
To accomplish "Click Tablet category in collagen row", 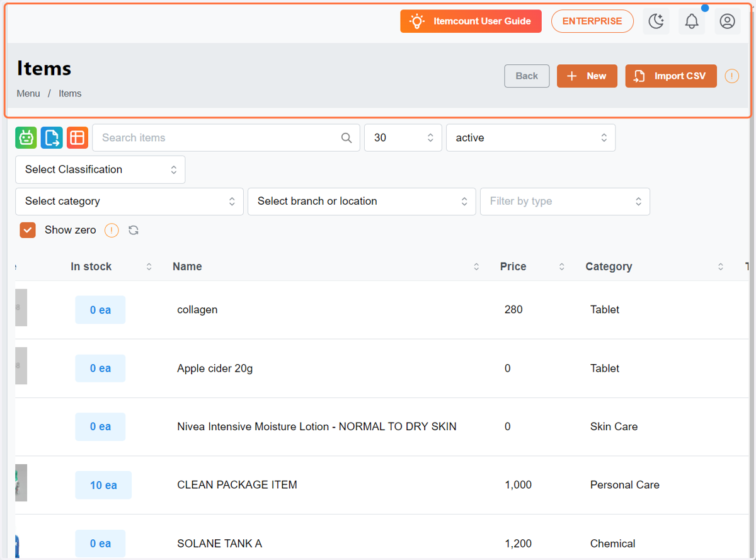I will (x=605, y=310).
